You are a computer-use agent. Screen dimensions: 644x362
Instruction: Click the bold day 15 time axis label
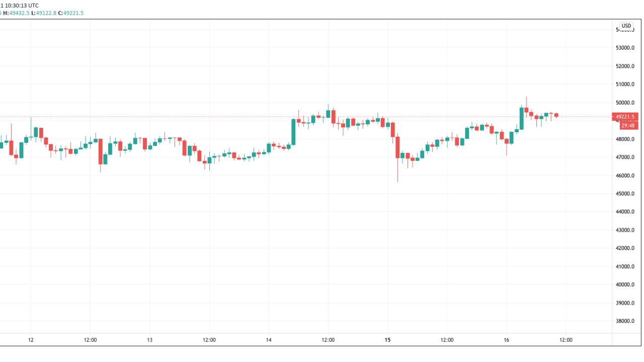coord(387,340)
